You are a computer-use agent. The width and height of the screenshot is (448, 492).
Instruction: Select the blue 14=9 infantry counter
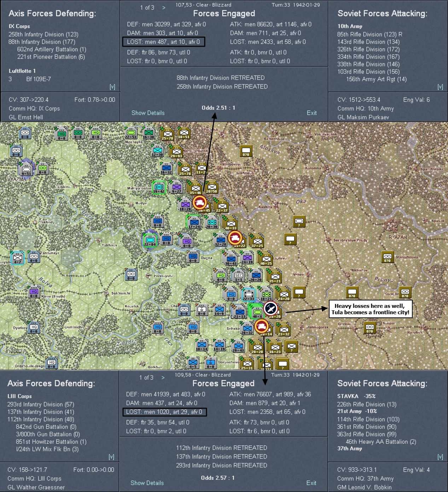pos(219,310)
